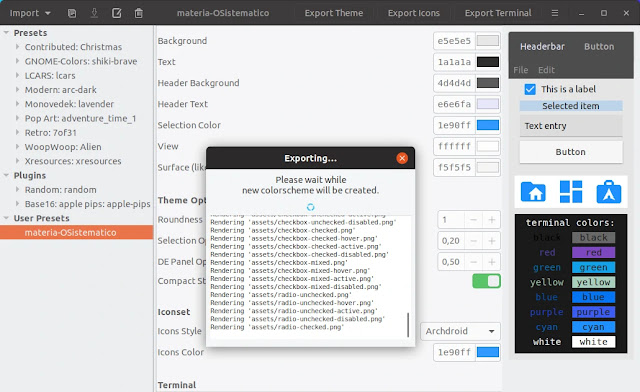This screenshot has width=640, height=392.
Task: Click the save preset icon in headerbar
Action: tap(72, 13)
